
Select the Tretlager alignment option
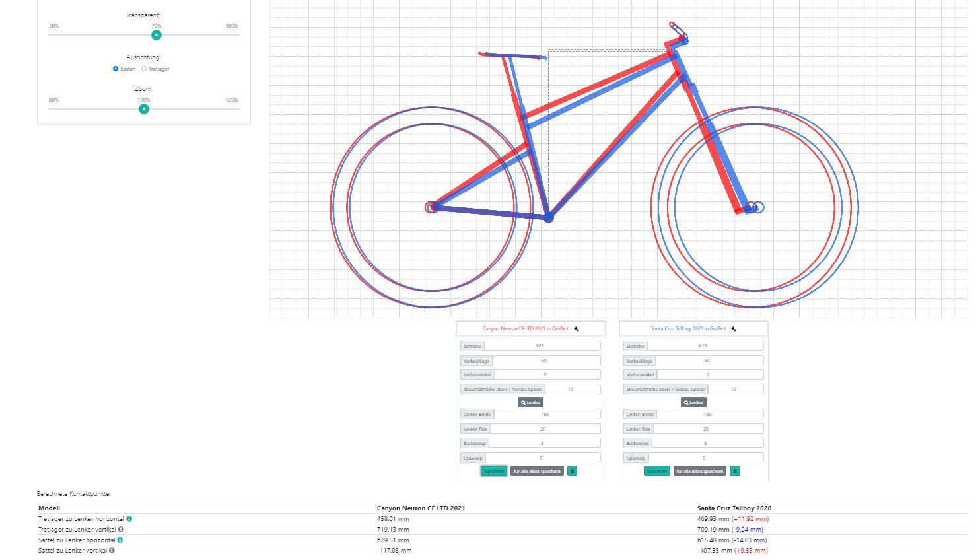(144, 69)
